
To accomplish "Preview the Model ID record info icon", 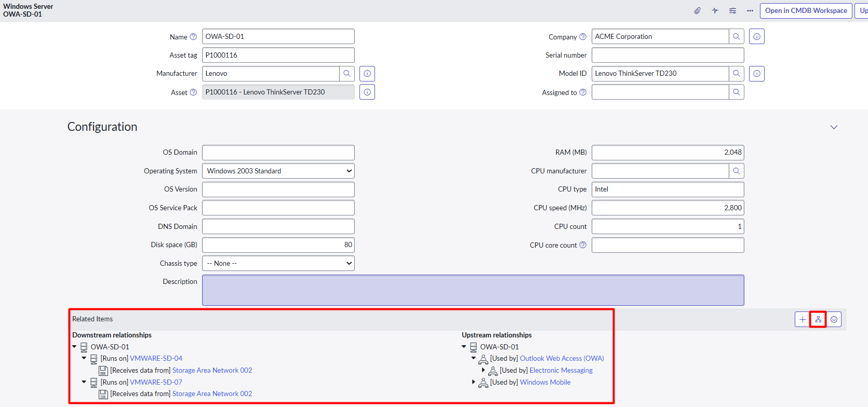I will coord(757,74).
